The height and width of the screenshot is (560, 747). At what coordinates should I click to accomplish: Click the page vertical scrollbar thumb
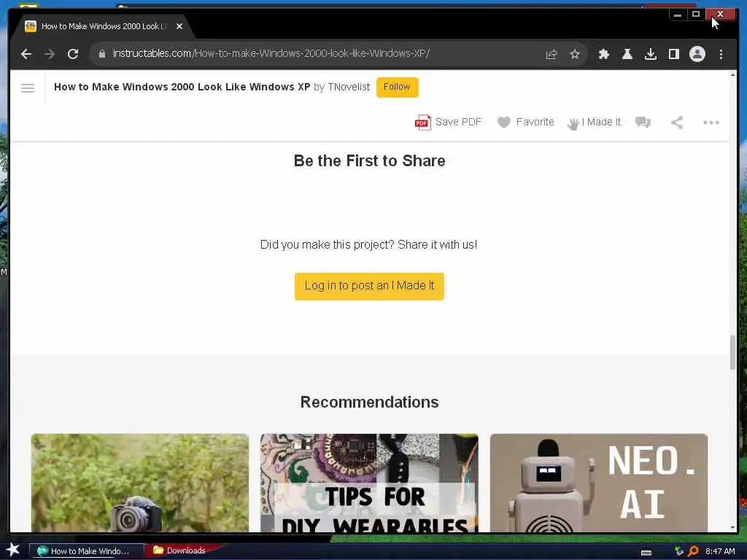pyautogui.click(x=732, y=352)
